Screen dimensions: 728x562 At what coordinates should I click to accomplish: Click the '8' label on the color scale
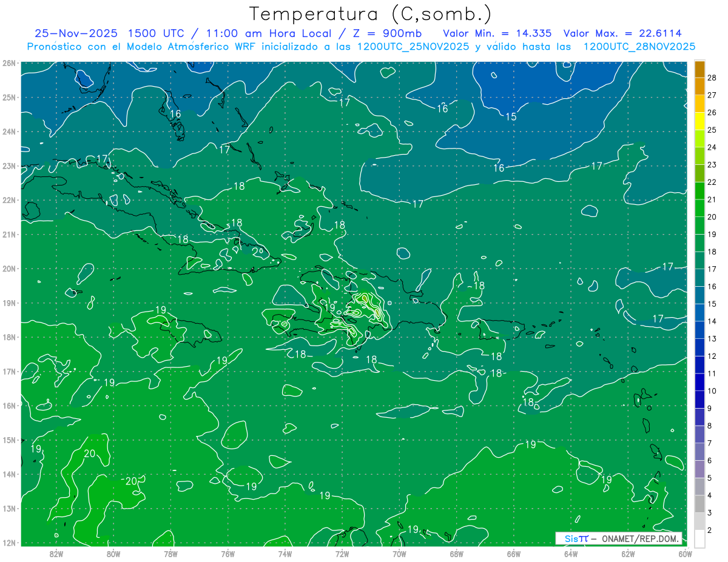pos(710,426)
